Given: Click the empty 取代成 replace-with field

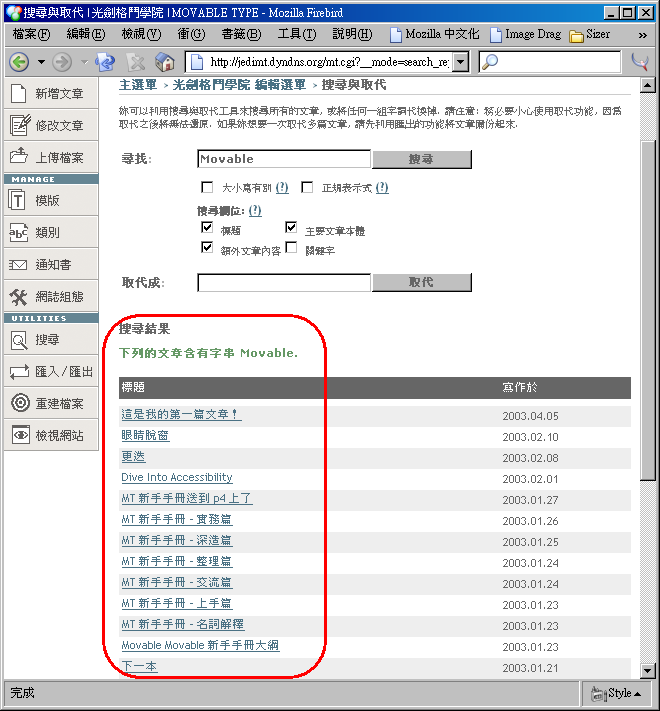Looking at the screenshot, I should pos(284,282).
